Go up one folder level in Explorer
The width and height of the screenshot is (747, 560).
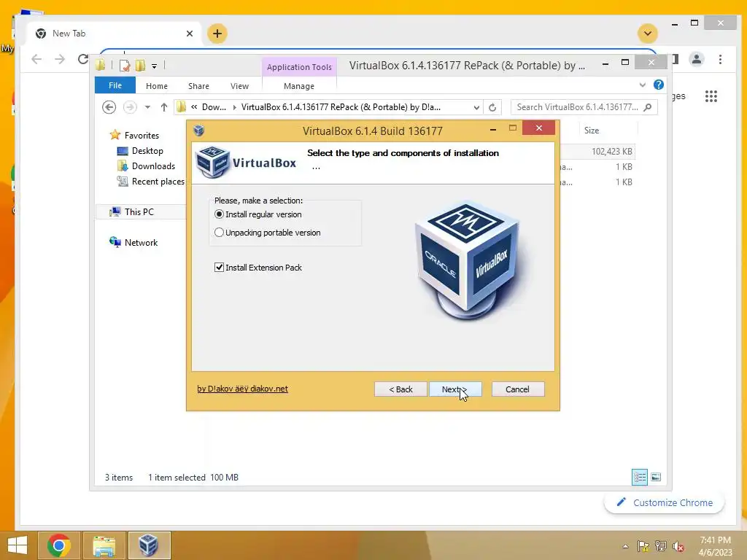[164, 107]
